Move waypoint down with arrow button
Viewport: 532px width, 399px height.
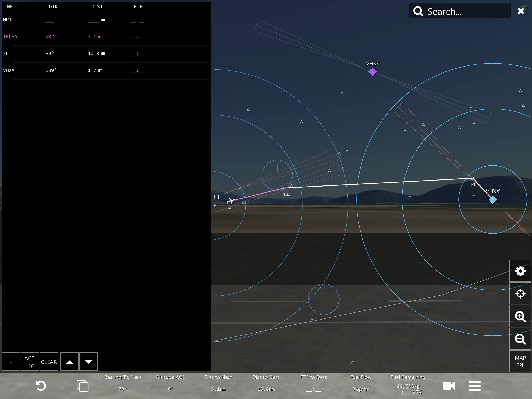pyautogui.click(x=88, y=362)
